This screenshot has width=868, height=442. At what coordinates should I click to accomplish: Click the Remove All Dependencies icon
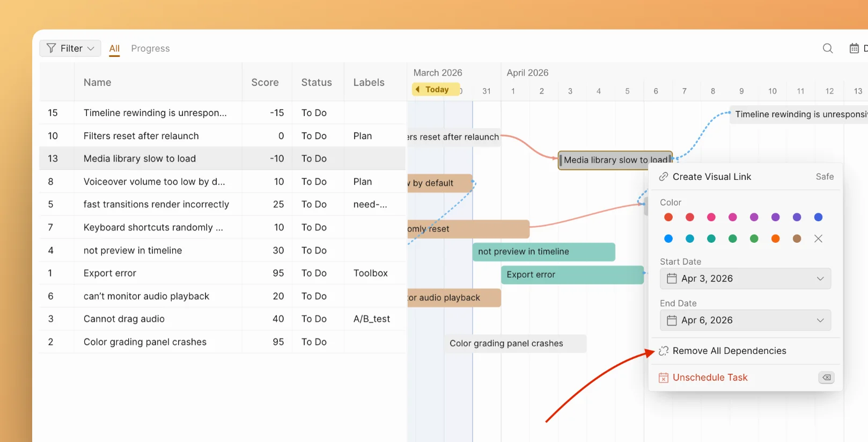[x=664, y=351]
